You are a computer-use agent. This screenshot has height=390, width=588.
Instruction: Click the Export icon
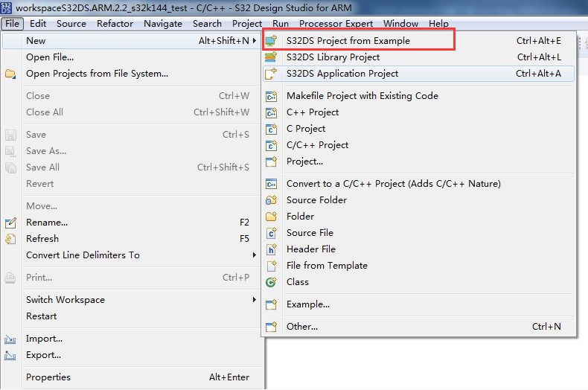(x=10, y=355)
